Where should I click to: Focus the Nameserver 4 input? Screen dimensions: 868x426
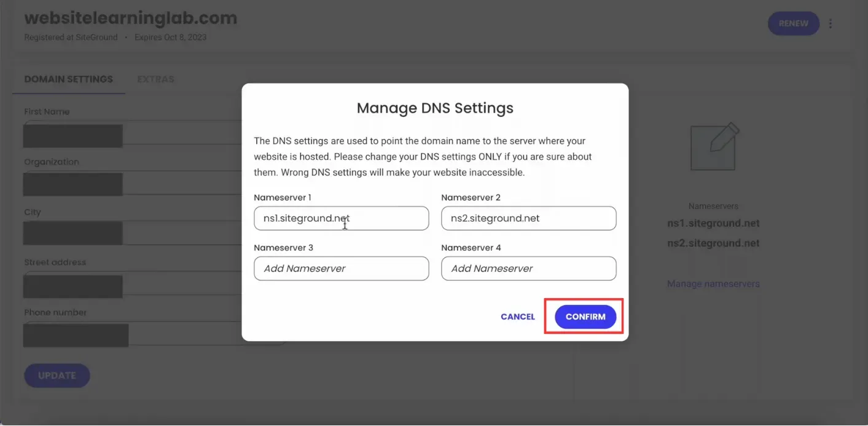pos(528,269)
